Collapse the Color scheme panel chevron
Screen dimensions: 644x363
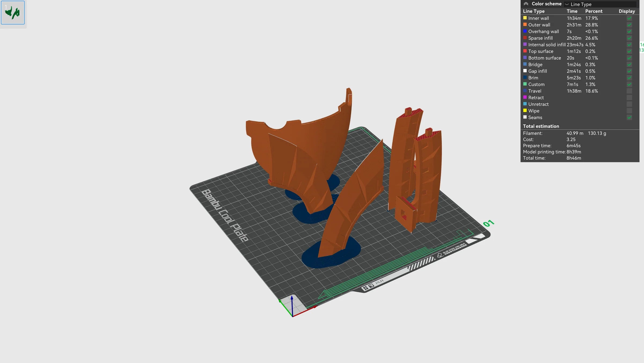click(526, 4)
